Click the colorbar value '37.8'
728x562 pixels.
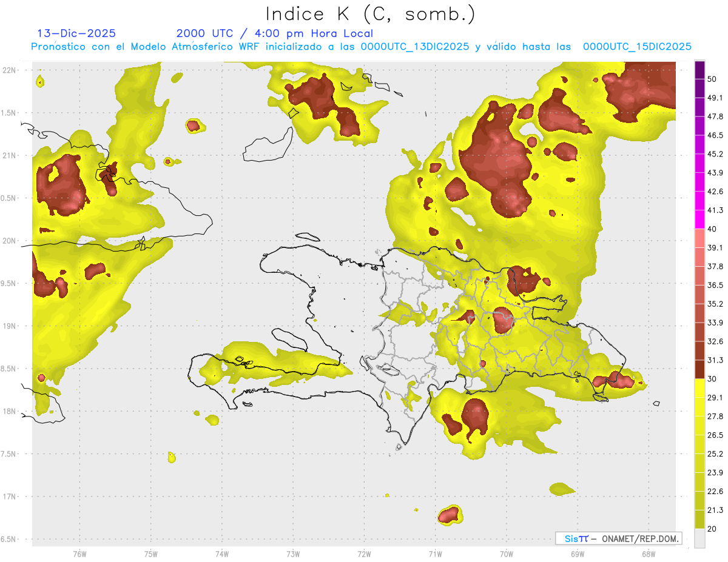click(716, 266)
